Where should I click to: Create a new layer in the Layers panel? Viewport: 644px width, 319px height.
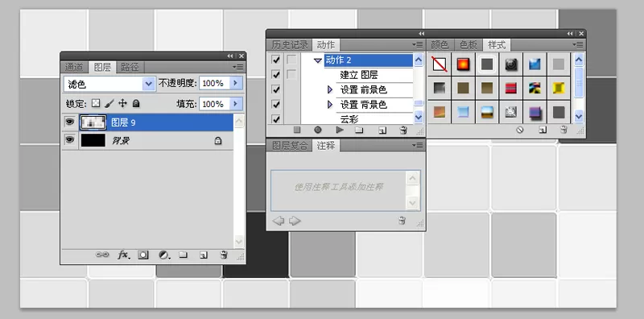tap(204, 255)
